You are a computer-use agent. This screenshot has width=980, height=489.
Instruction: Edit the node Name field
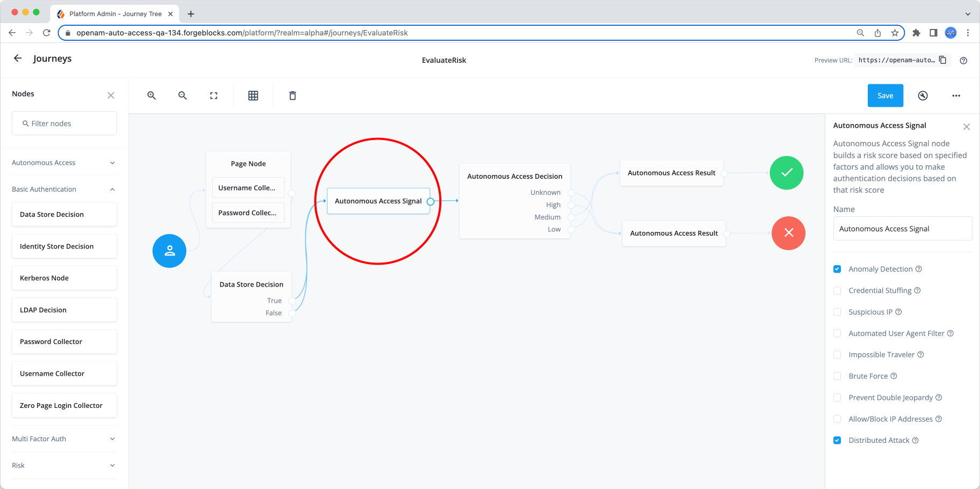pos(903,229)
